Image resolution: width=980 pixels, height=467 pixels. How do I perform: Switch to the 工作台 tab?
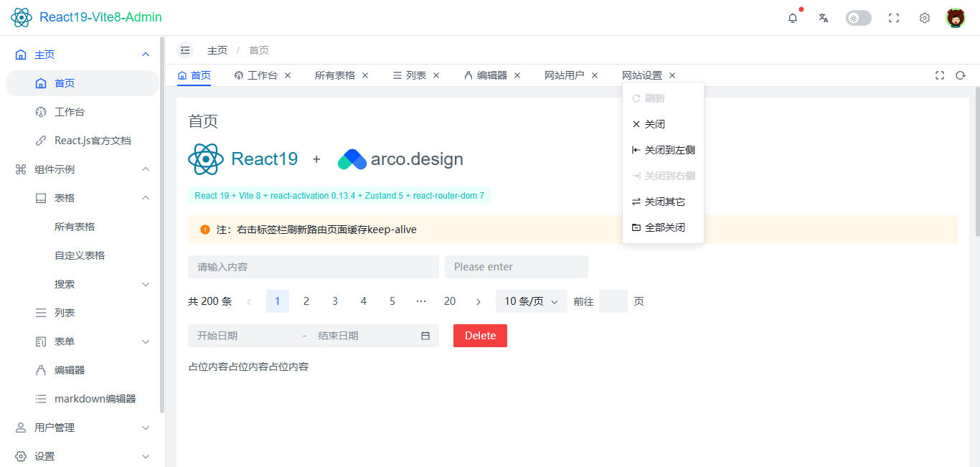[x=256, y=75]
